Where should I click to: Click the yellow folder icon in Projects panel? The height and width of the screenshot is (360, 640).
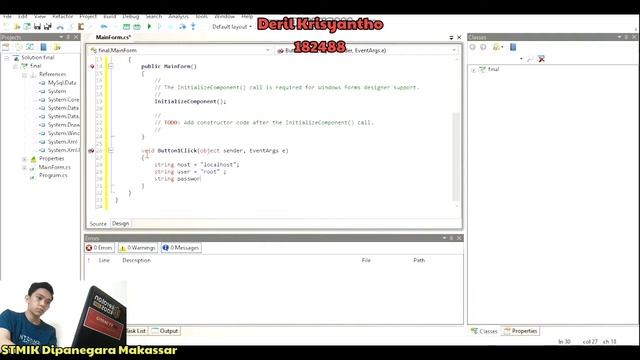57,47
